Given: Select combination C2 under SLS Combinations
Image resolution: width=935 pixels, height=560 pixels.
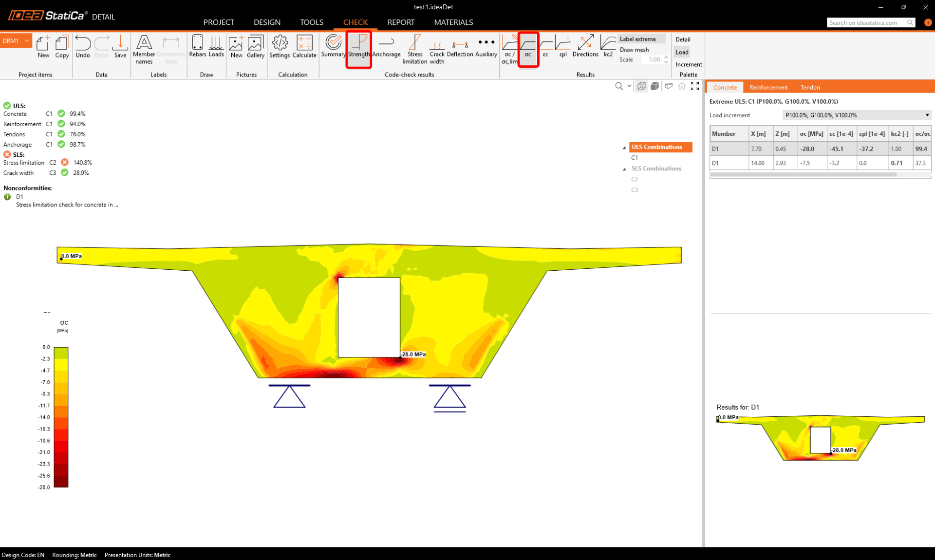Looking at the screenshot, I should (x=635, y=179).
